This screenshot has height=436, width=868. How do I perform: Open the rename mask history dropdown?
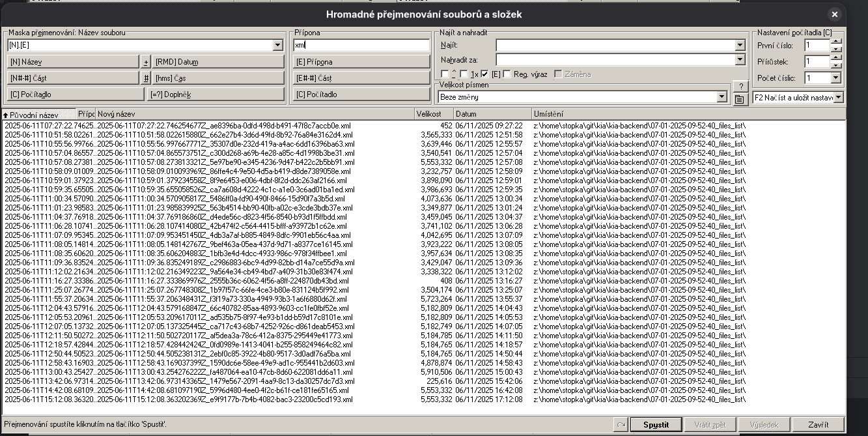click(x=278, y=46)
